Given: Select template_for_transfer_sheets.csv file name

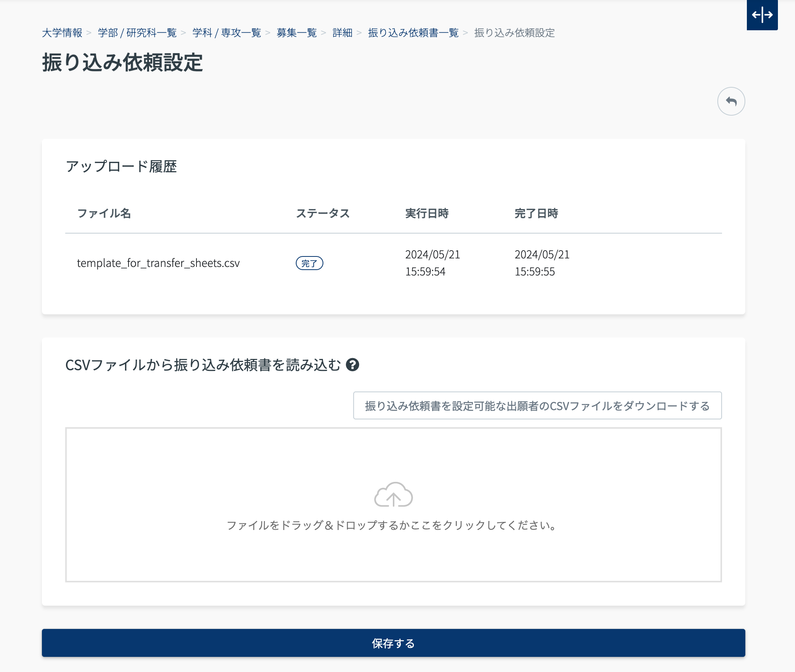Looking at the screenshot, I should click(x=158, y=263).
